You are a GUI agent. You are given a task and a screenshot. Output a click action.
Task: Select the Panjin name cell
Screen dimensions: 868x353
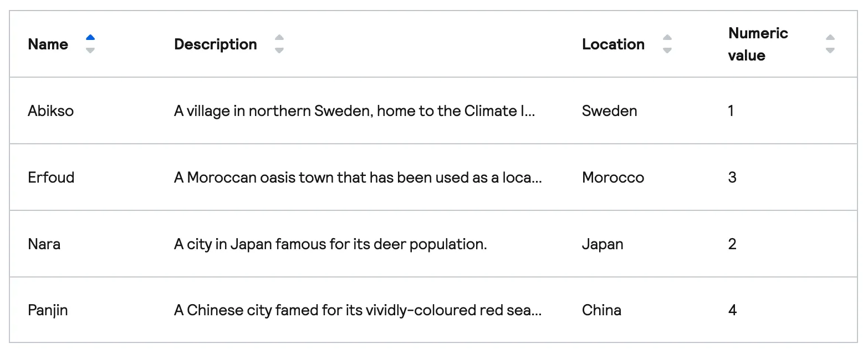click(48, 310)
